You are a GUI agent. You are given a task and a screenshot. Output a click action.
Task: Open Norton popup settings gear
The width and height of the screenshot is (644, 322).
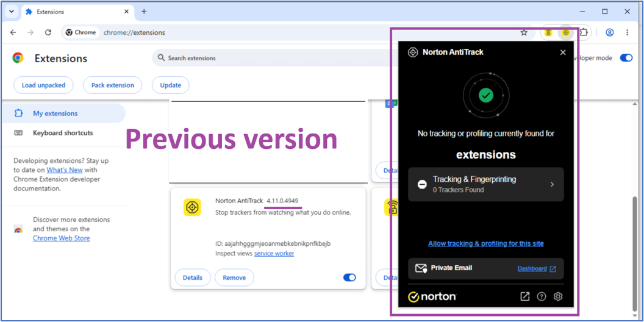[x=558, y=296]
